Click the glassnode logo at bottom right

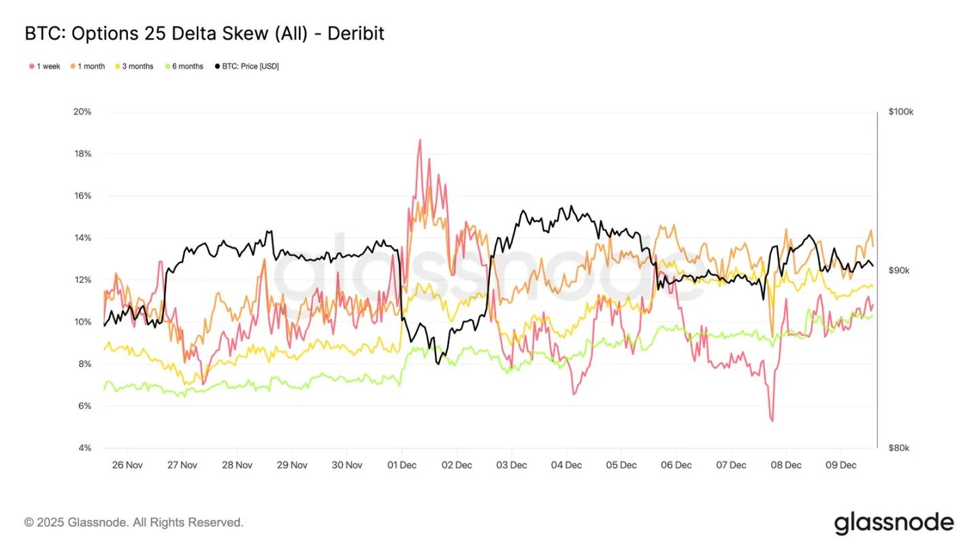click(894, 522)
